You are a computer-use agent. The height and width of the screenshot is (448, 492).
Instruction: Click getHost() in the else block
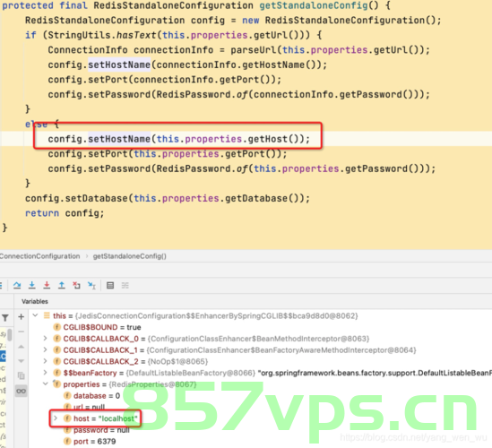point(276,139)
